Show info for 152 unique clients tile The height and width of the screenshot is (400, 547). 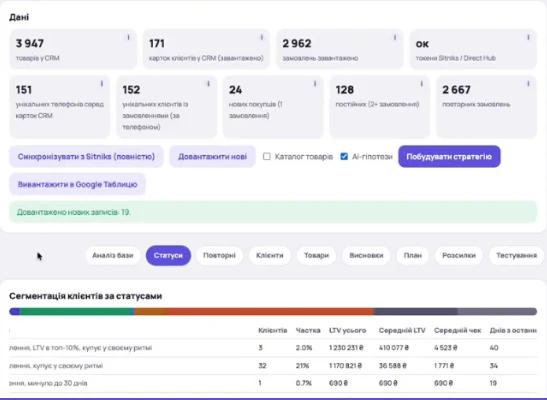pyautogui.click(x=209, y=84)
